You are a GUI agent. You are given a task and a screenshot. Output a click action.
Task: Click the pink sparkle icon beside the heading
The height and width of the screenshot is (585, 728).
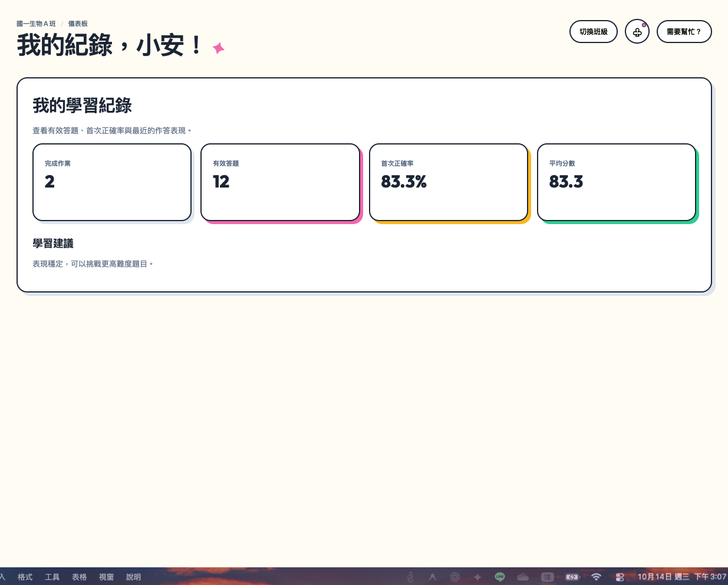[218, 48]
